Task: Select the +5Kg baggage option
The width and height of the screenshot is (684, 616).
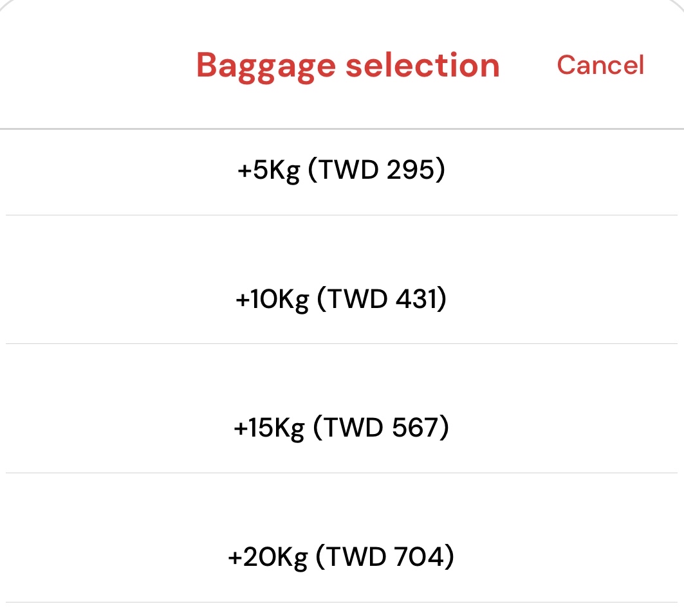Action: pos(341,172)
